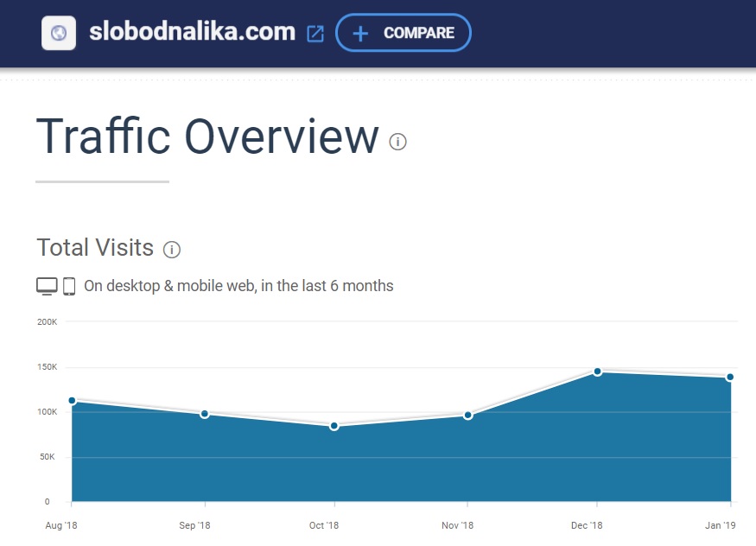Click the 100K axis label

[x=48, y=412]
